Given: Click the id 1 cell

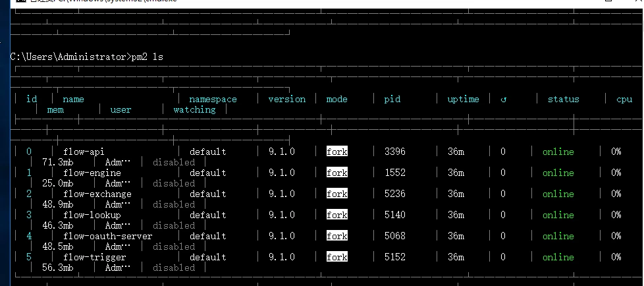Looking at the screenshot, I should [x=29, y=173].
